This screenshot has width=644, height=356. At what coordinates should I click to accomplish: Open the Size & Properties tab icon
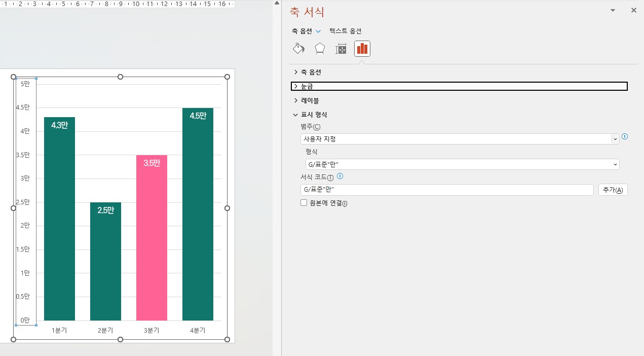tap(341, 49)
